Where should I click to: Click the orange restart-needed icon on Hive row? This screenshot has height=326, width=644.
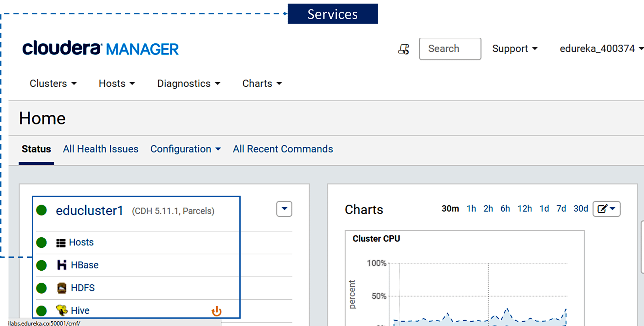click(x=216, y=311)
